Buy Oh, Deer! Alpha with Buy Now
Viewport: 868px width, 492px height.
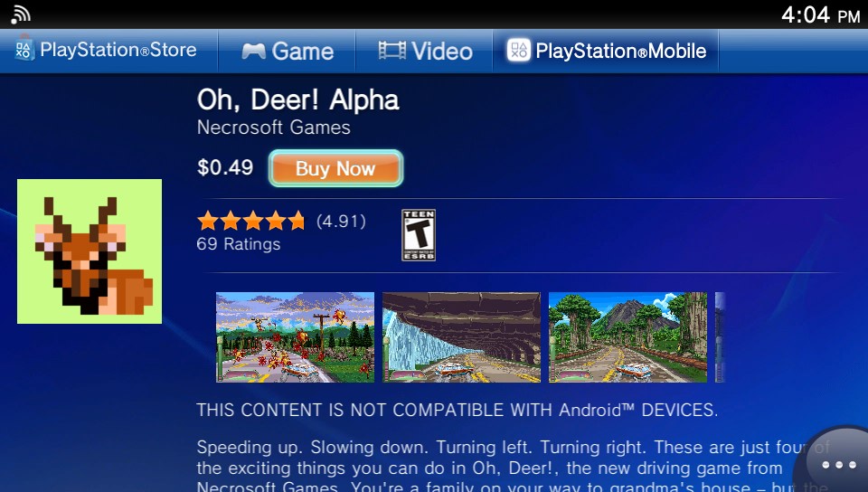pos(335,168)
